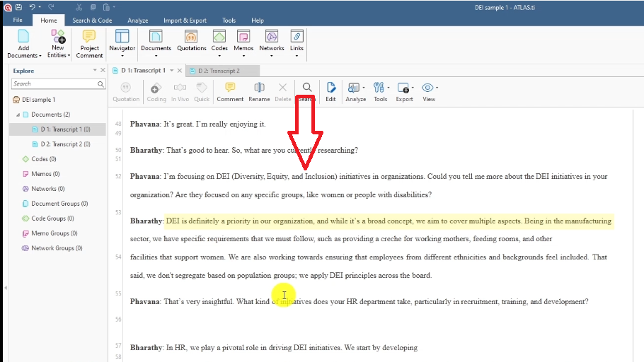Viewport: 644px width, 362px height.
Task: Open the D 1: Transcript 1 tab dropdown arrow
Action: coord(172,71)
